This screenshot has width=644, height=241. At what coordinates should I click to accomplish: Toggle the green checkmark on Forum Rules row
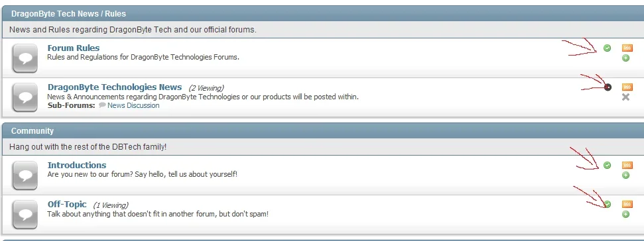607,48
